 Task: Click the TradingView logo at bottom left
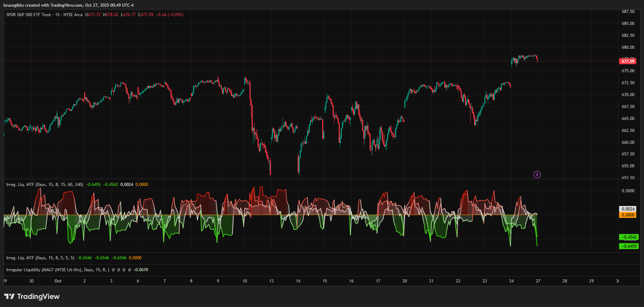(32, 296)
